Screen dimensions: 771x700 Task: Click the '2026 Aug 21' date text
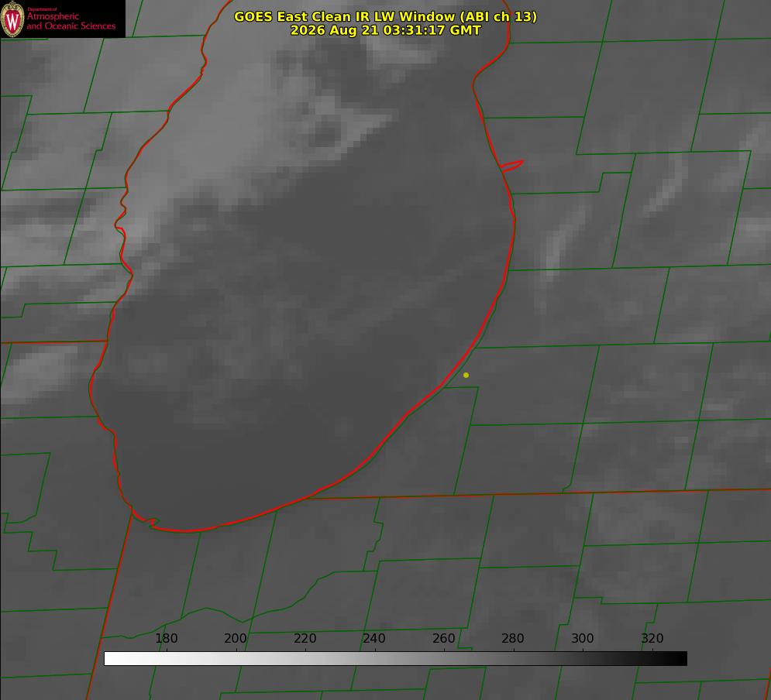click(335, 30)
